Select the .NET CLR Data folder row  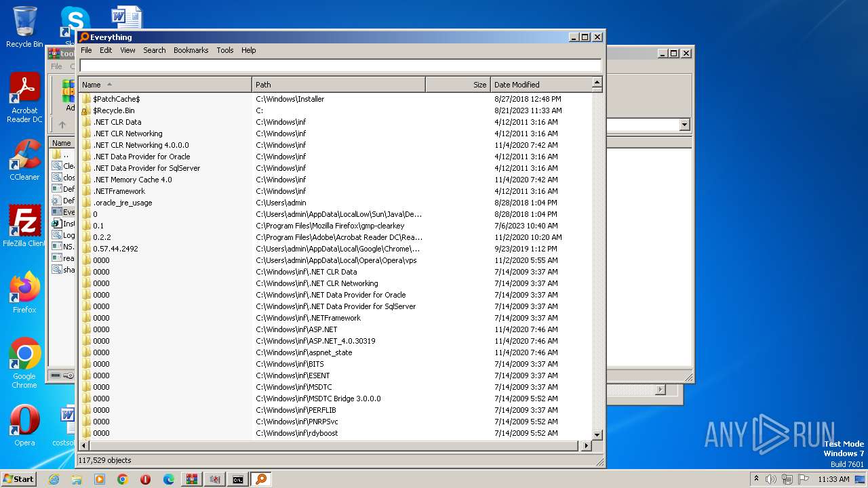pyautogui.click(x=335, y=122)
